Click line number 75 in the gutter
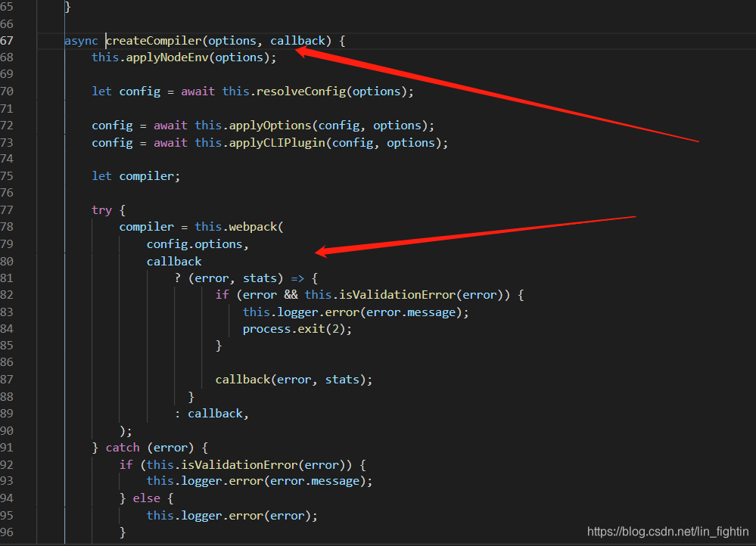This screenshot has height=546, width=756. point(7,176)
